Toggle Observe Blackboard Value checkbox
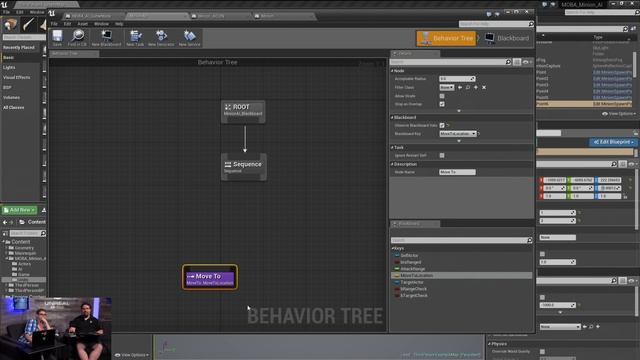This screenshot has height=360, width=640. pyautogui.click(x=442, y=125)
